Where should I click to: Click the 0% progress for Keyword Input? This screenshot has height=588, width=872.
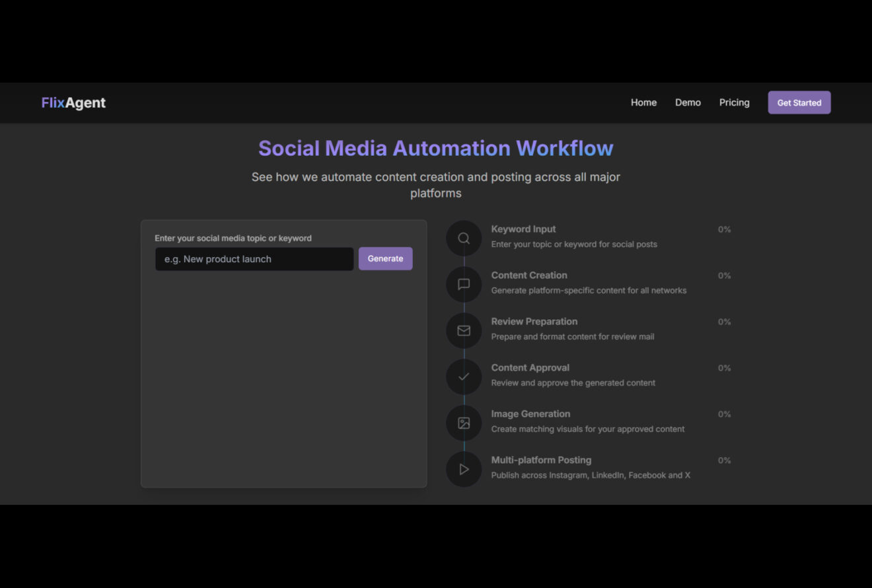point(724,229)
